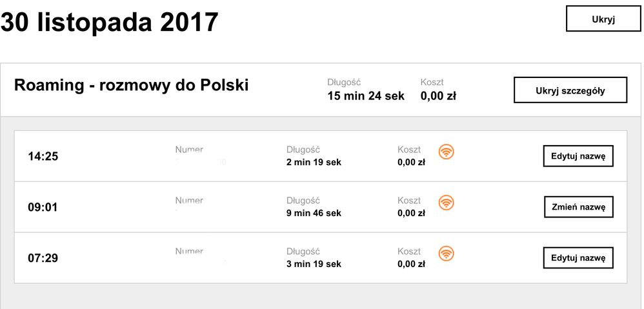The image size is (644, 309).
Task: Select the 14:25 call time
Action: click(x=43, y=156)
